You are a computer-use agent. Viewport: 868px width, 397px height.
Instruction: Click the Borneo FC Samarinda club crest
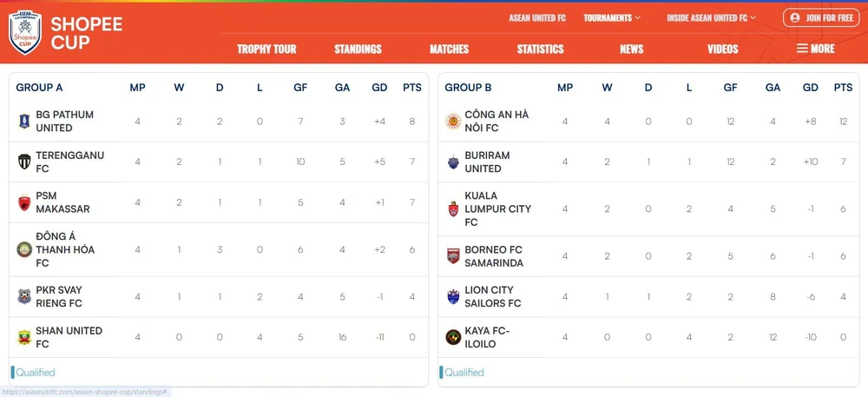[453, 256]
